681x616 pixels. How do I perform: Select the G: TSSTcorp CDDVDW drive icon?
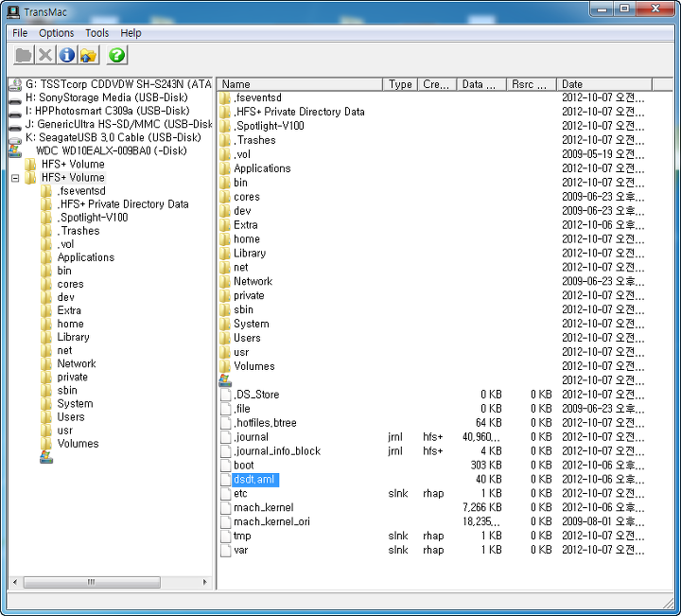point(15,84)
